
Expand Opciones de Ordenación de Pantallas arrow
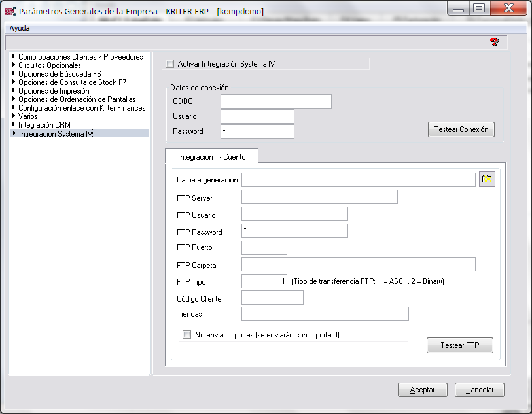click(x=14, y=98)
